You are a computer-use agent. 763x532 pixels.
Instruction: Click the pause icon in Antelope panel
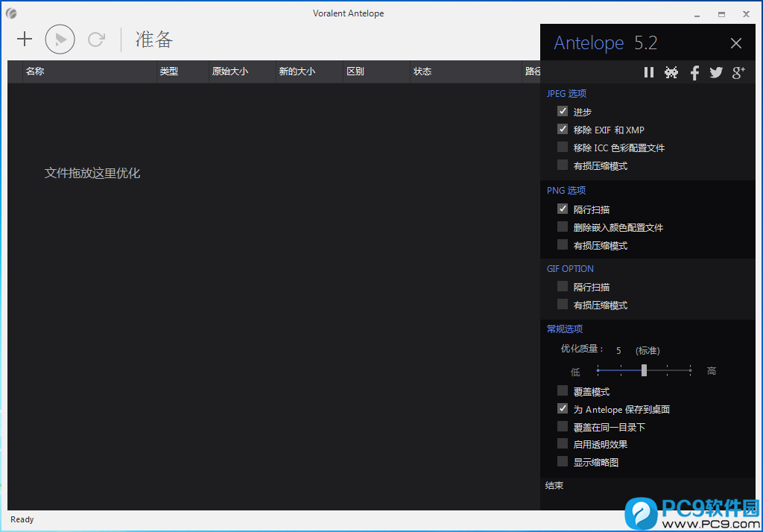tap(649, 72)
